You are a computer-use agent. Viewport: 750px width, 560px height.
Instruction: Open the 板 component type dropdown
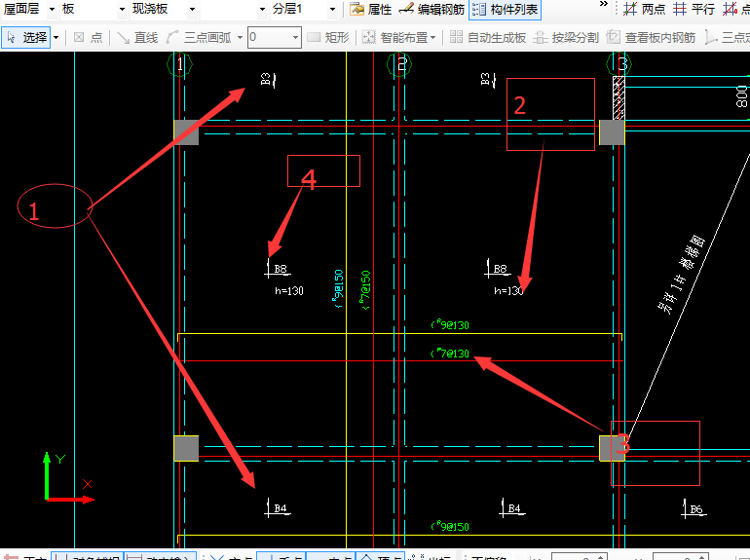pyautogui.click(x=122, y=9)
